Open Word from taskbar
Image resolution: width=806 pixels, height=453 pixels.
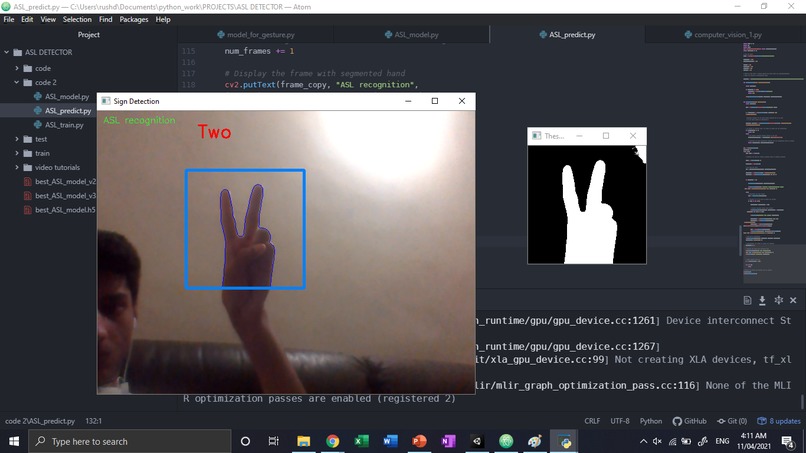pos(390,442)
